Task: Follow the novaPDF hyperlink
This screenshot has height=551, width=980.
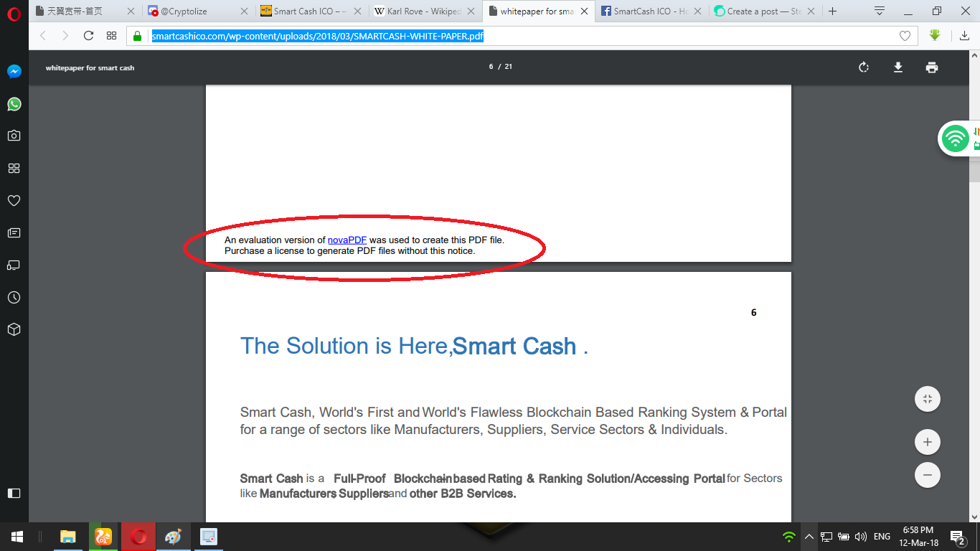Action: point(347,240)
